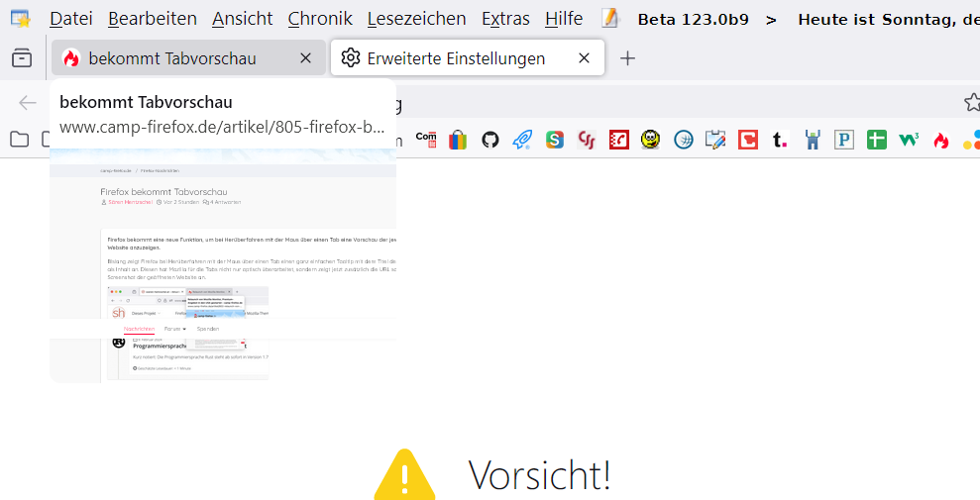Open the Bearbeiten menu
The image size is (980, 500).
coord(153,19)
